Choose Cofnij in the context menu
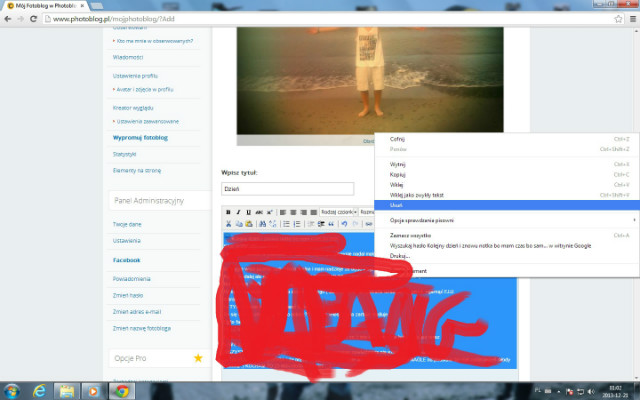Viewport: 640px width, 400px height. pyautogui.click(x=507, y=139)
